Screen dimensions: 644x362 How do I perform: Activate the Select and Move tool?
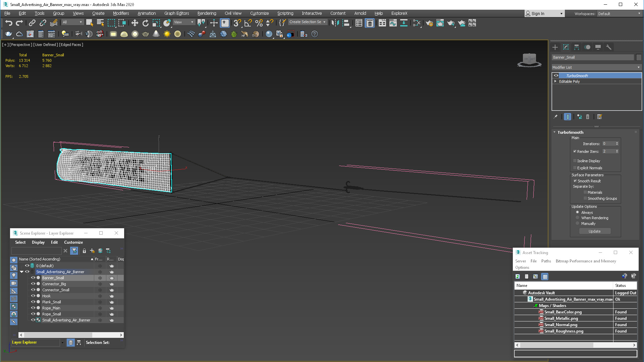click(x=135, y=23)
